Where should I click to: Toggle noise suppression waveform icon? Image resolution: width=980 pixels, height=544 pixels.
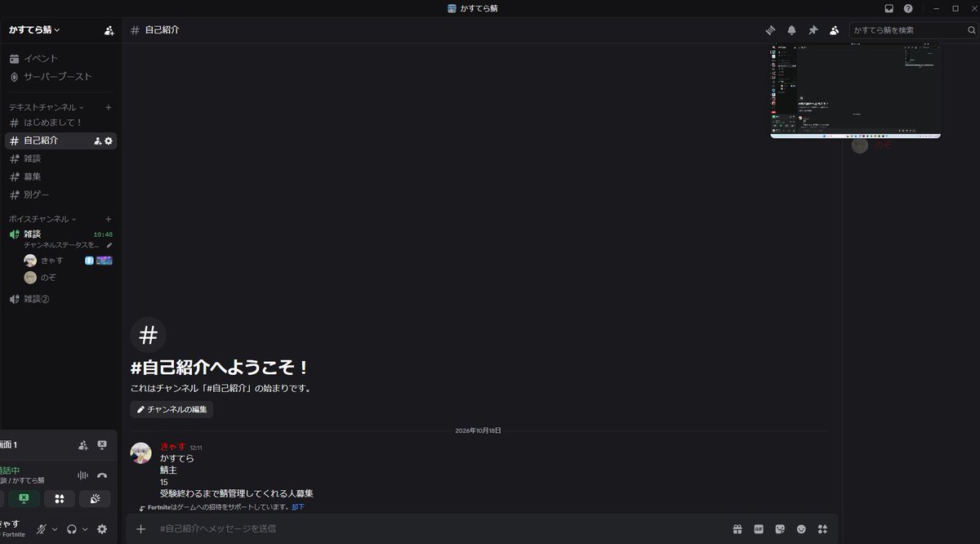[x=82, y=475]
